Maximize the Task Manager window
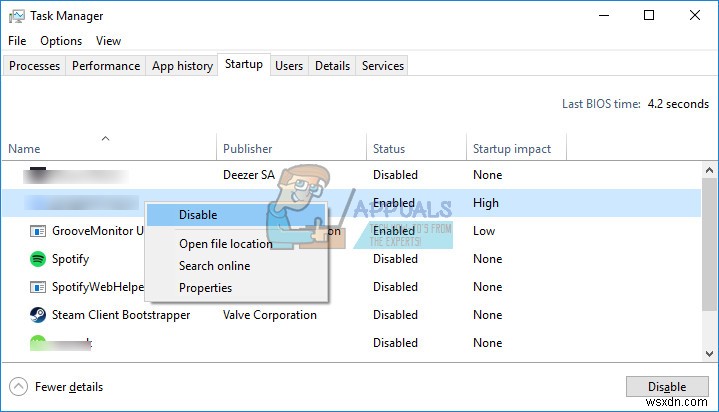 point(649,15)
